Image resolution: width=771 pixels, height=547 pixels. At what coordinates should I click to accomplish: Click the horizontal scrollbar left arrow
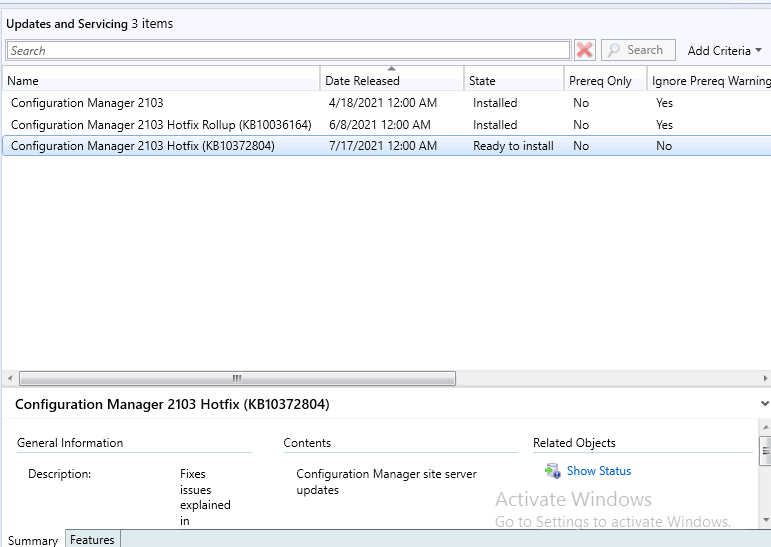coord(10,378)
